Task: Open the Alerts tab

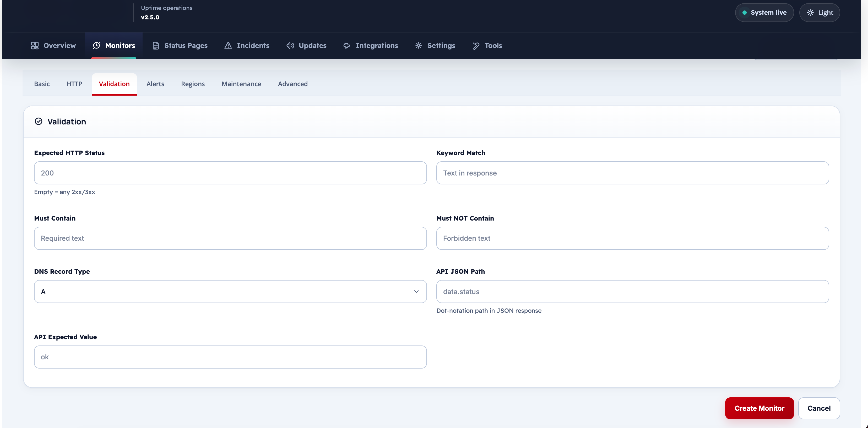Action: pos(155,84)
